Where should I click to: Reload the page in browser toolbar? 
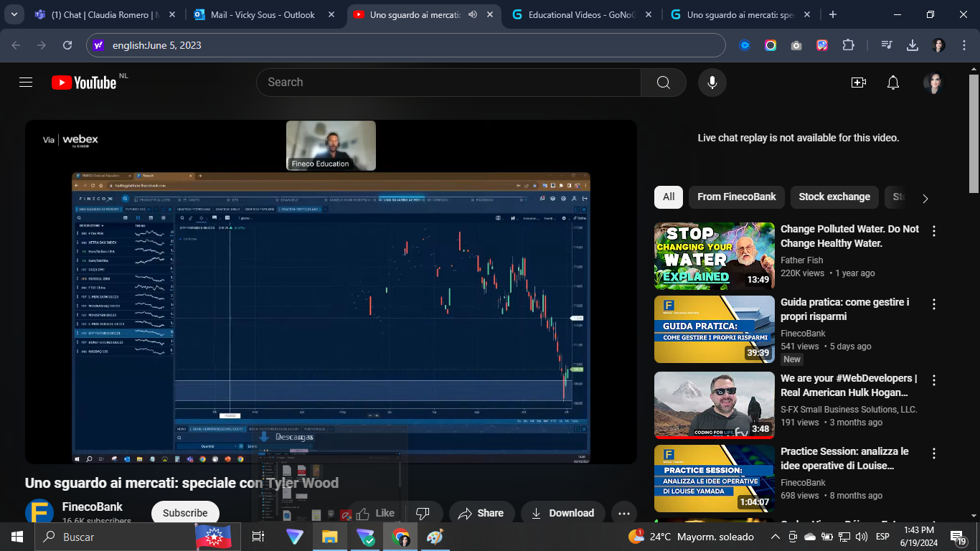pos(67,45)
